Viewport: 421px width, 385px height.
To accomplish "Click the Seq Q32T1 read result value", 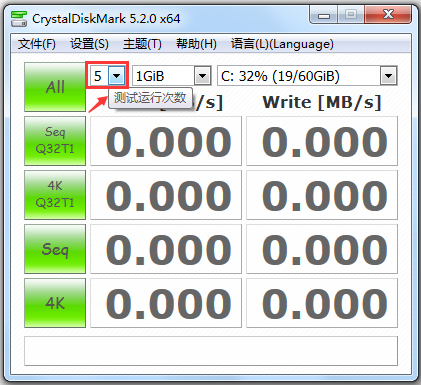I will (x=166, y=141).
